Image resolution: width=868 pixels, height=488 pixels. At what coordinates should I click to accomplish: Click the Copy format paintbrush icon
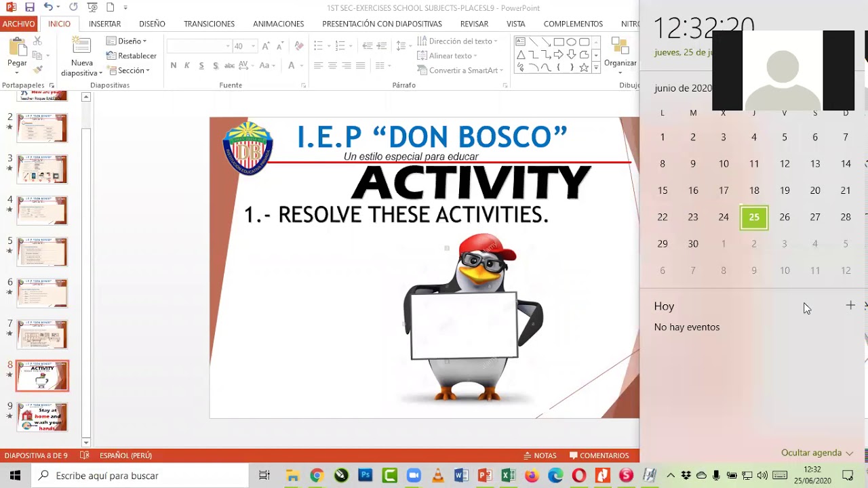(37, 69)
